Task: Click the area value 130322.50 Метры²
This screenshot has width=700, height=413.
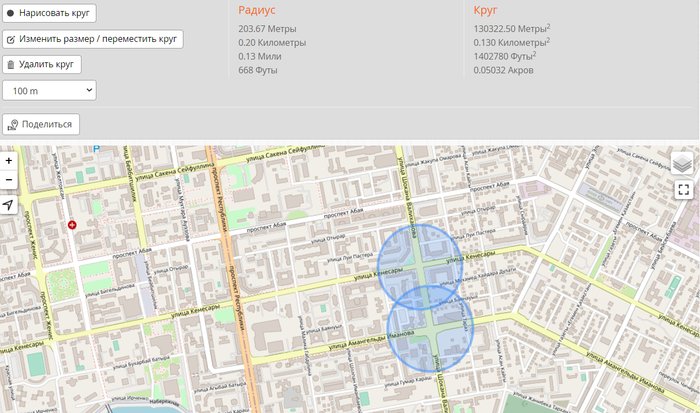Action: click(x=512, y=29)
